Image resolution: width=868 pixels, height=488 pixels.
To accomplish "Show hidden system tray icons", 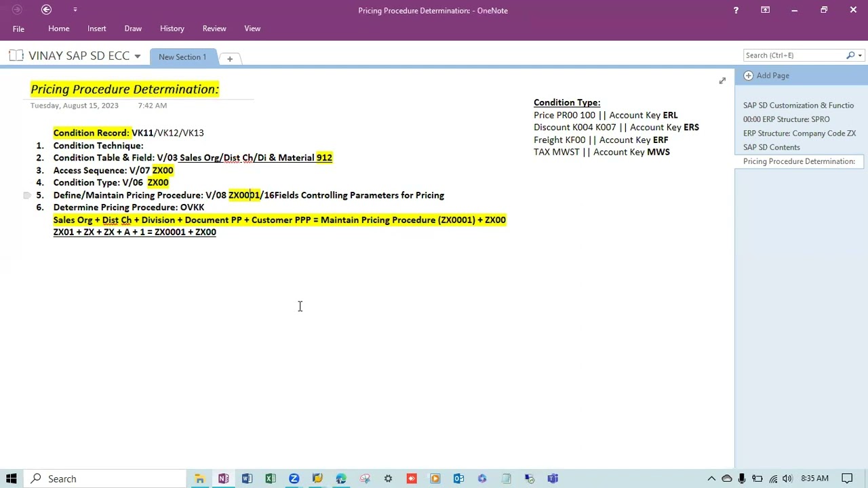I will 711,479.
